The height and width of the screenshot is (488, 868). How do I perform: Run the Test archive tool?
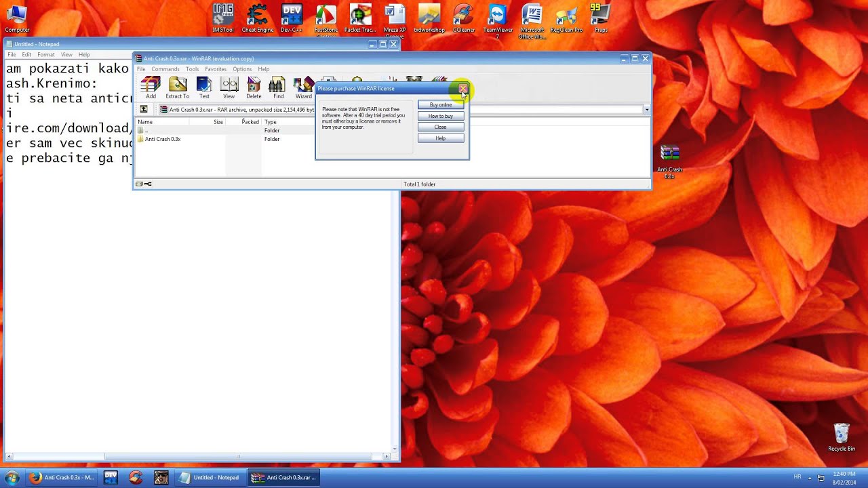coord(204,87)
